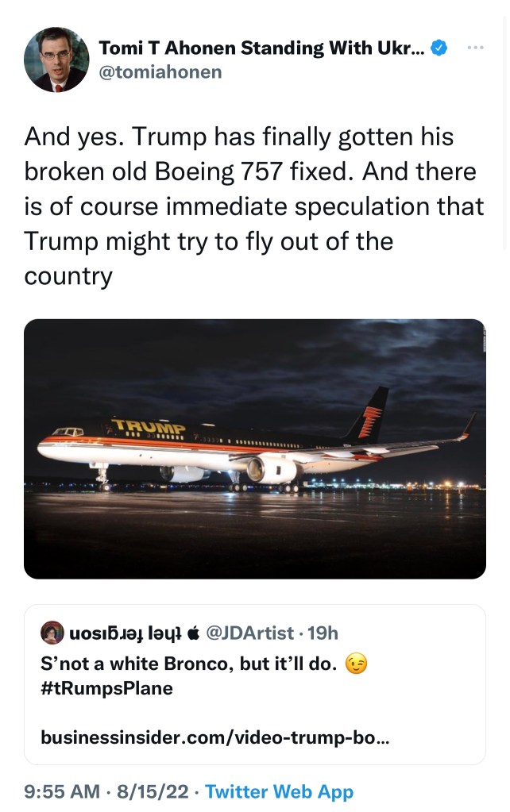Follow the businessinsider.com link
510x812 pixels.
tap(214, 737)
